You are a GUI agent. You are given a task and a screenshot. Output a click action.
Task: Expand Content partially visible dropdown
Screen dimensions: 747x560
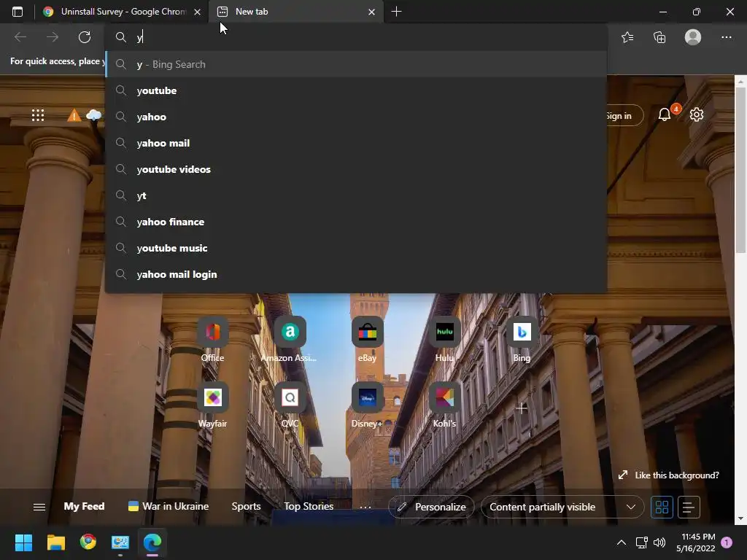click(x=562, y=507)
